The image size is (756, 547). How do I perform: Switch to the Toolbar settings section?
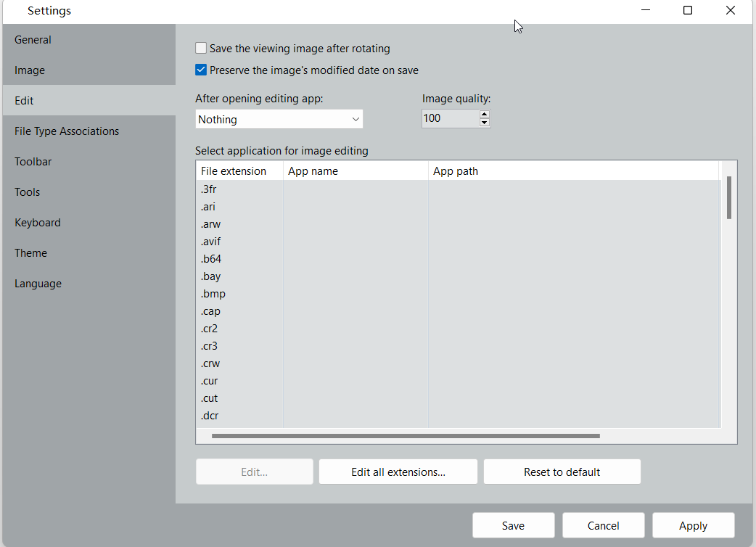pyautogui.click(x=33, y=161)
